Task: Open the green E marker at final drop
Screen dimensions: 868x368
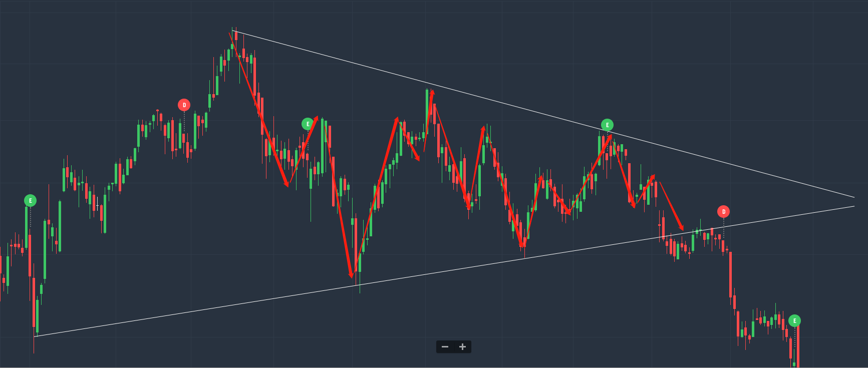Action: click(x=795, y=320)
